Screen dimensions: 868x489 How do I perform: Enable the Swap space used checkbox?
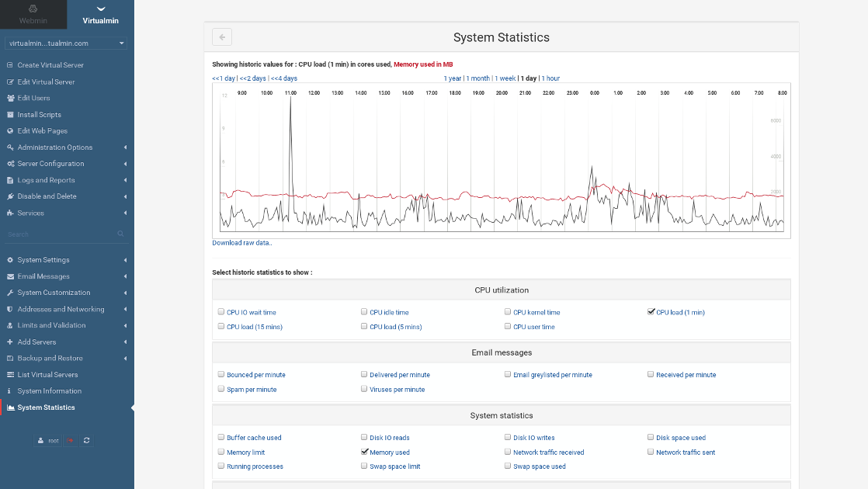click(508, 466)
